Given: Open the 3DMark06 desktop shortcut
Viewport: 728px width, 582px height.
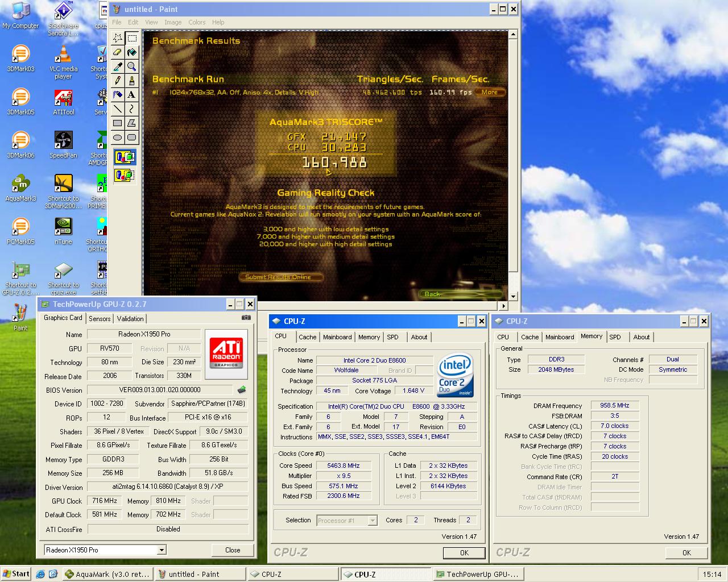Looking at the screenshot, I should tap(20, 145).
